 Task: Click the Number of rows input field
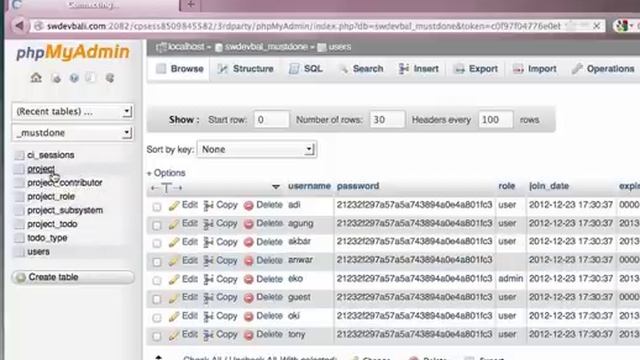387,120
